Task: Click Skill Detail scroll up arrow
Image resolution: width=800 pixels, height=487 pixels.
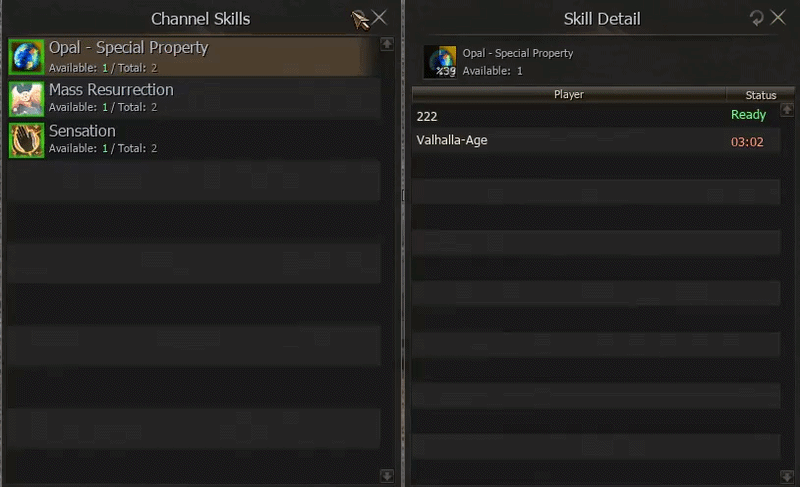Action: pyautogui.click(x=787, y=110)
